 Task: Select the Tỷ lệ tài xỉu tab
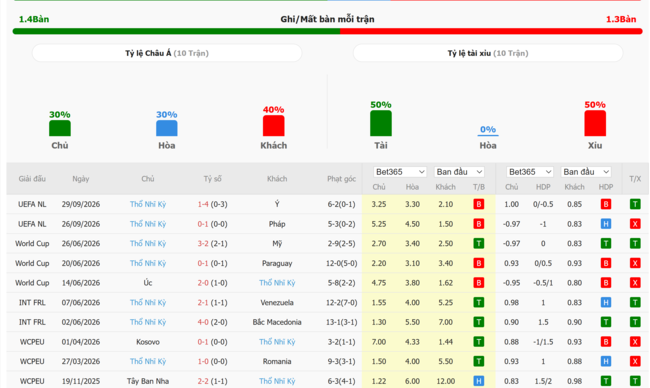click(488, 53)
